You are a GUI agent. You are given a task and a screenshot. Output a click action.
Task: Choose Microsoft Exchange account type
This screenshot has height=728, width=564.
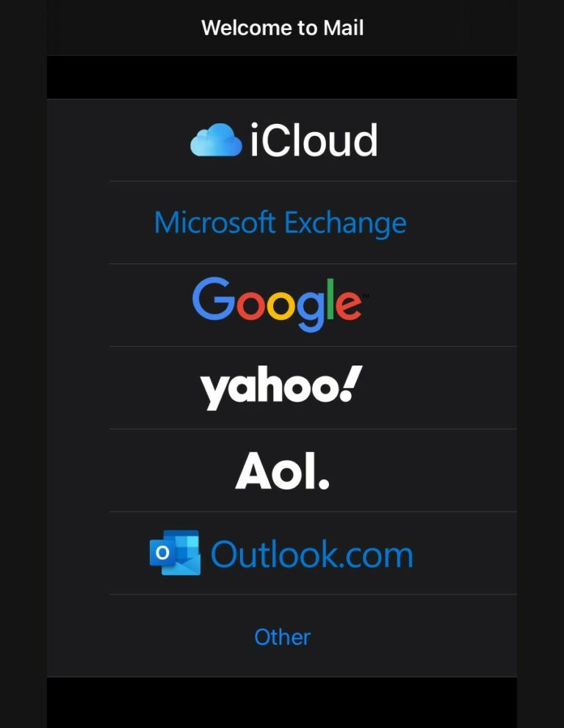[313, 222]
